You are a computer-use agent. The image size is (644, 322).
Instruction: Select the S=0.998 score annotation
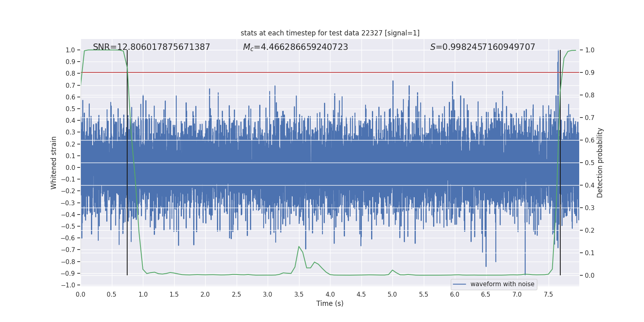482,47
